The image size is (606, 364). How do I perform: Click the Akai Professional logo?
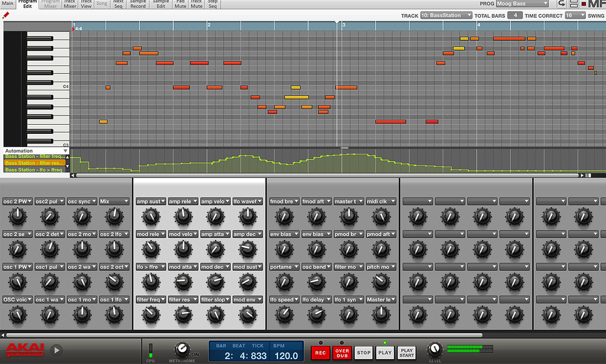pos(24,349)
